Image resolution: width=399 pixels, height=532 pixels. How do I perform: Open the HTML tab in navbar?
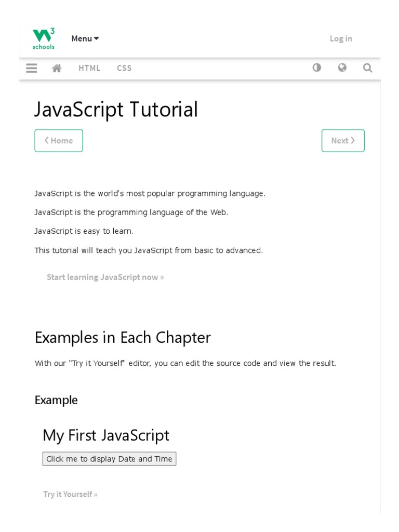tap(89, 68)
